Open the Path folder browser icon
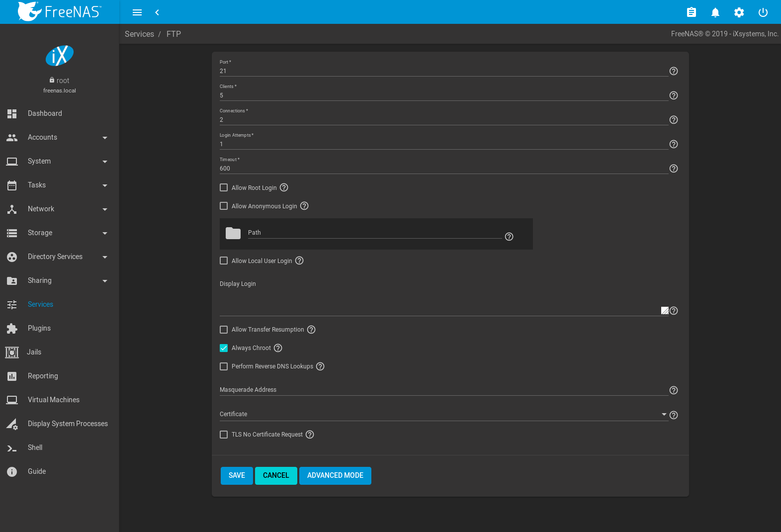 point(233,233)
